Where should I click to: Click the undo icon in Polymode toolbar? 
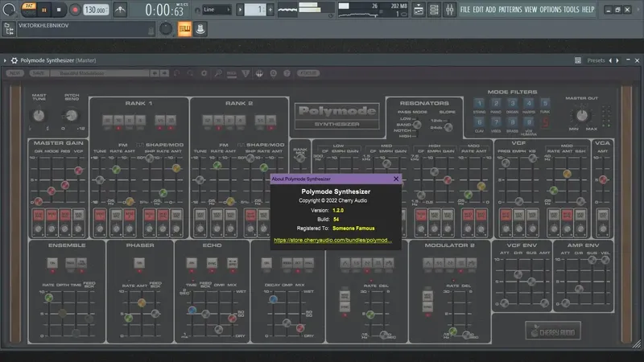pyautogui.click(x=177, y=73)
